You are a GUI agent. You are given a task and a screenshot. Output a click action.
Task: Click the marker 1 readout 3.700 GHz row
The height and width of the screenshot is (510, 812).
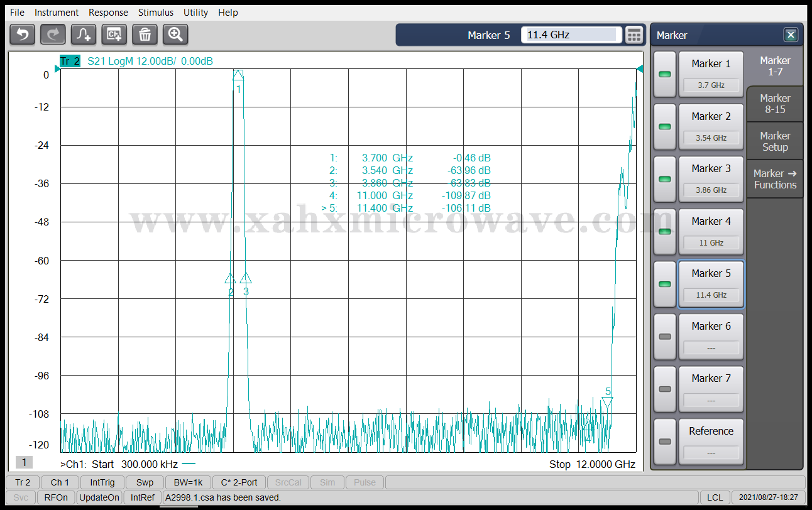410,158
